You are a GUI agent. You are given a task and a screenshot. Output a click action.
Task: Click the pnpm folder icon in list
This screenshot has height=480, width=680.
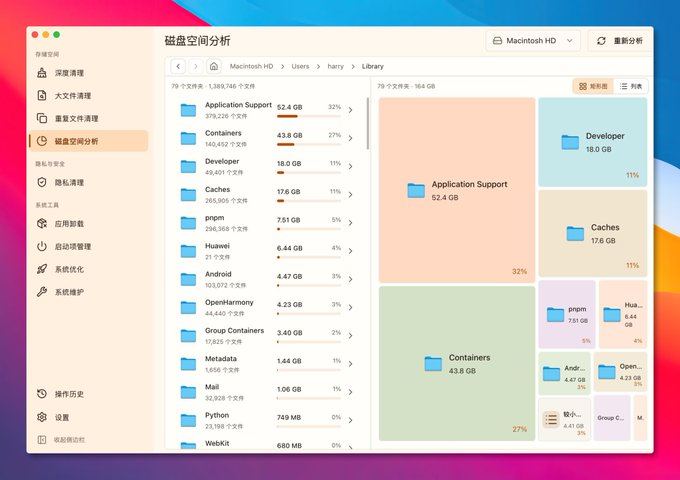point(188,223)
